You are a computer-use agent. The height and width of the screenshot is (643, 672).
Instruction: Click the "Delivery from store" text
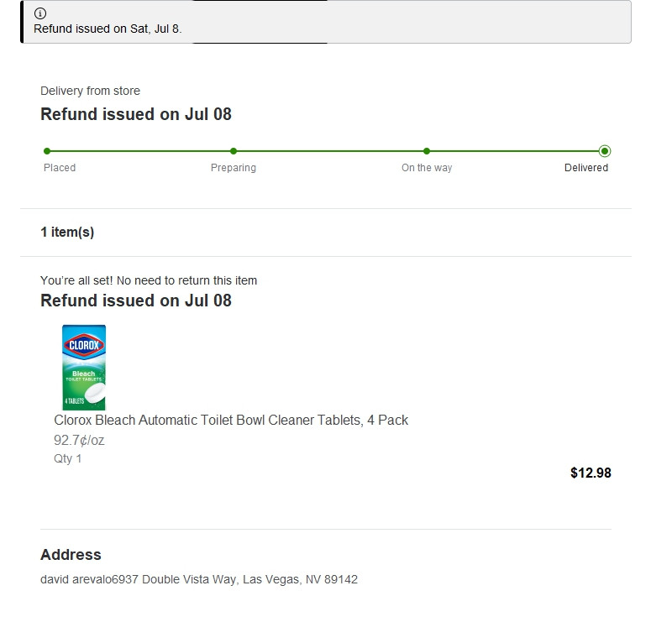(x=90, y=91)
